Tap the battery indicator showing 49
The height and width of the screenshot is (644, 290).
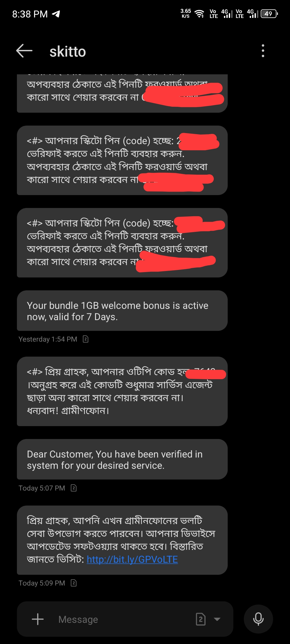tap(269, 14)
